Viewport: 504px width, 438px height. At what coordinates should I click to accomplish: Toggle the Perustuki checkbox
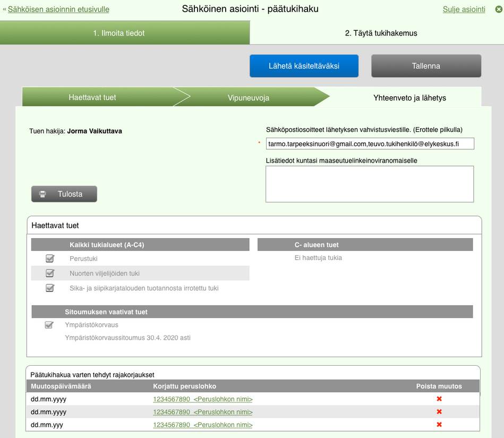point(50,258)
